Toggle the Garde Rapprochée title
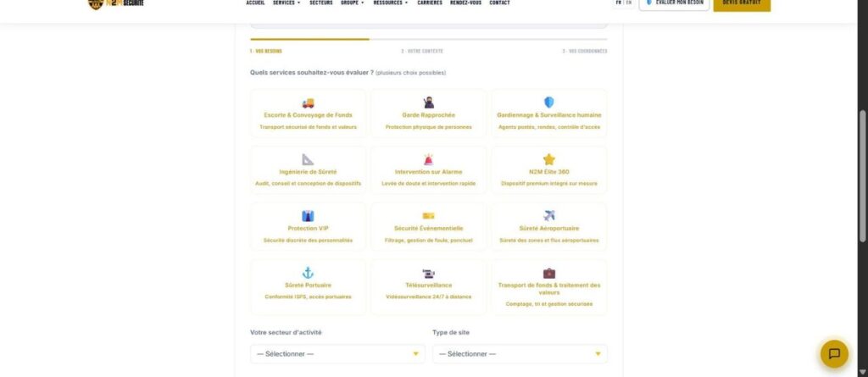Image resolution: width=868 pixels, height=377 pixels. point(428,115)
